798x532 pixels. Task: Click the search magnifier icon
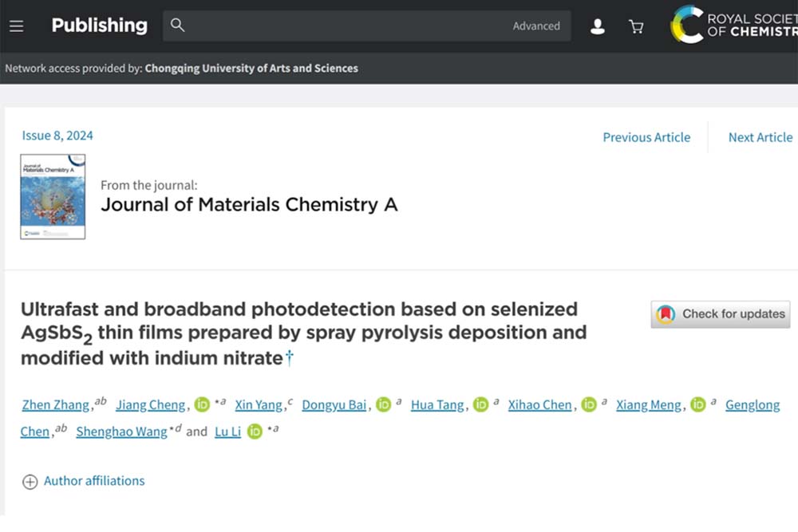coord(178,26)
